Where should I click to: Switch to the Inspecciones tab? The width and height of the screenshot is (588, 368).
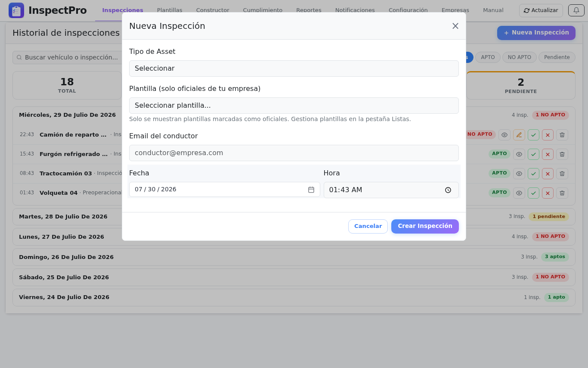(123, 10)
